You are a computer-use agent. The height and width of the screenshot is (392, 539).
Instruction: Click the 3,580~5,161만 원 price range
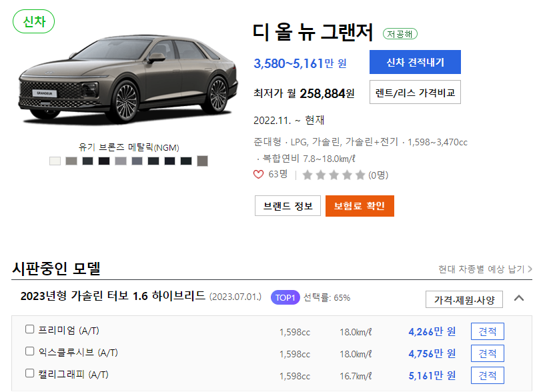[300, 63]
